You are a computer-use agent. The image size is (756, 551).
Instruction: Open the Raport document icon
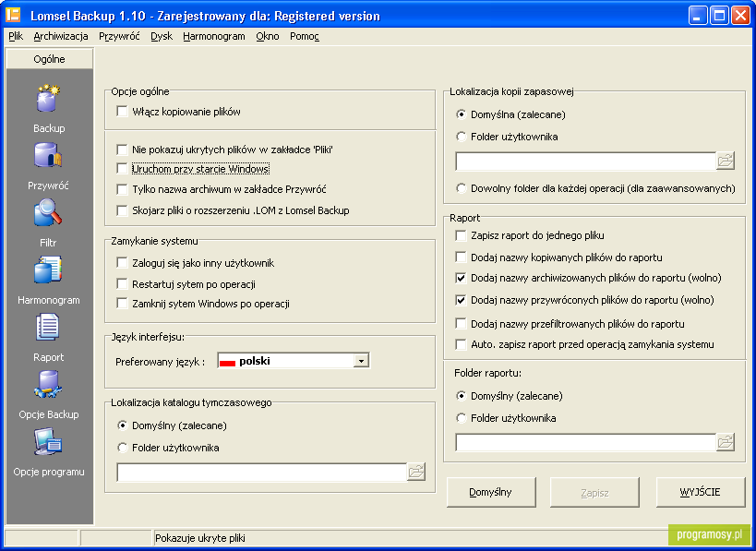pos(48,327)
